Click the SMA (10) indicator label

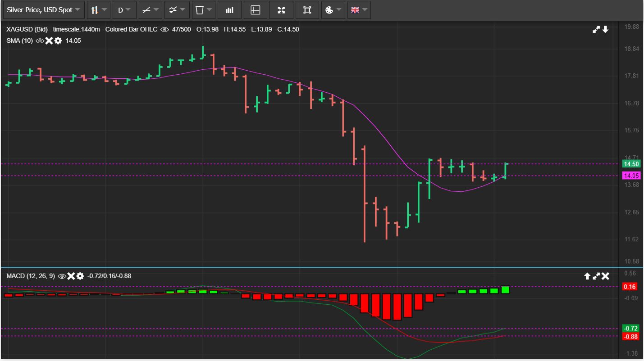click(19, 41)
